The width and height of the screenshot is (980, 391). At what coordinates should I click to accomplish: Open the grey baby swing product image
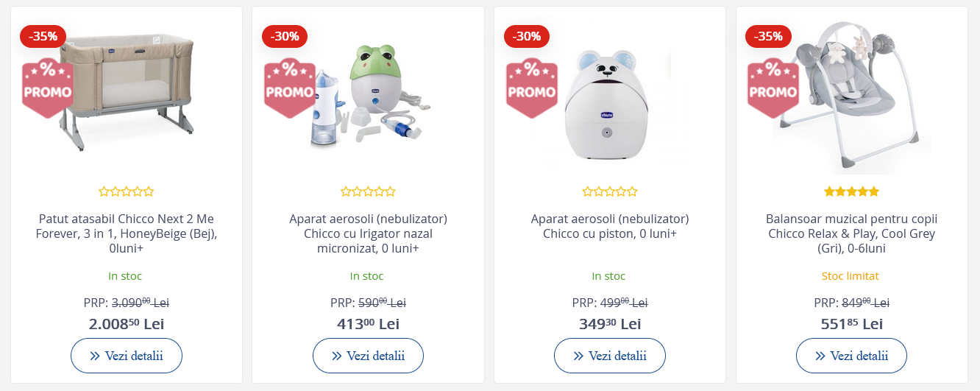[x=852, y=93]
